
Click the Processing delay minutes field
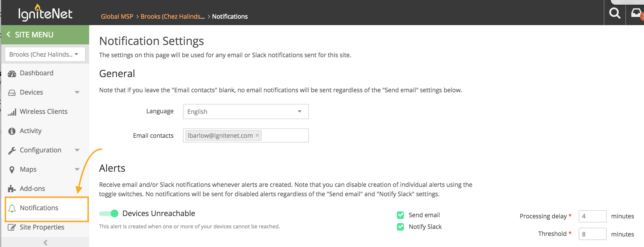592,216
